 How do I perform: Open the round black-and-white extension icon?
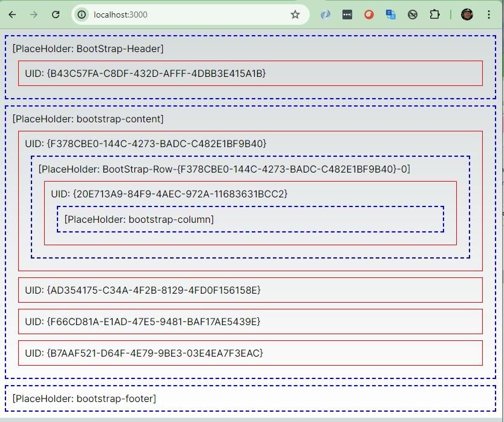tap(413, 15)
